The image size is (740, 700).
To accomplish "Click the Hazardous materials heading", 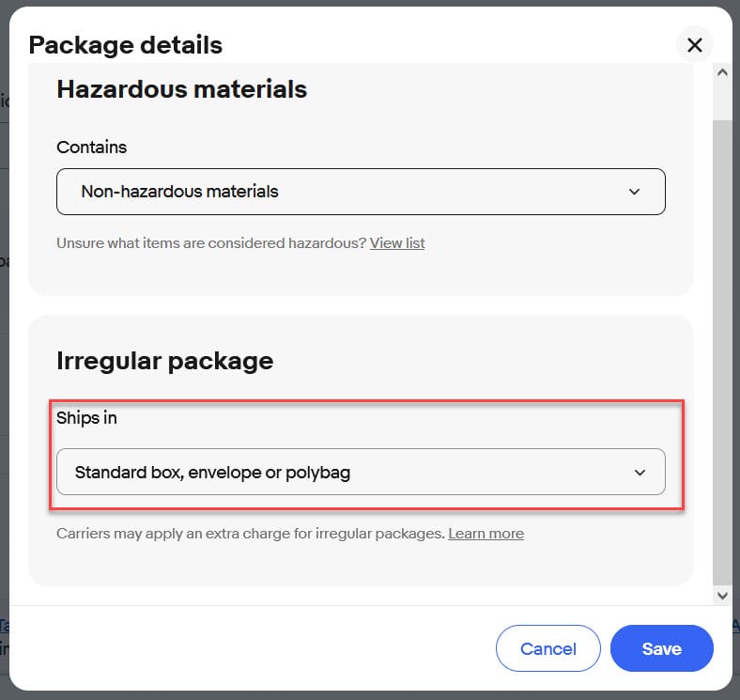I will tap(182, 89).
